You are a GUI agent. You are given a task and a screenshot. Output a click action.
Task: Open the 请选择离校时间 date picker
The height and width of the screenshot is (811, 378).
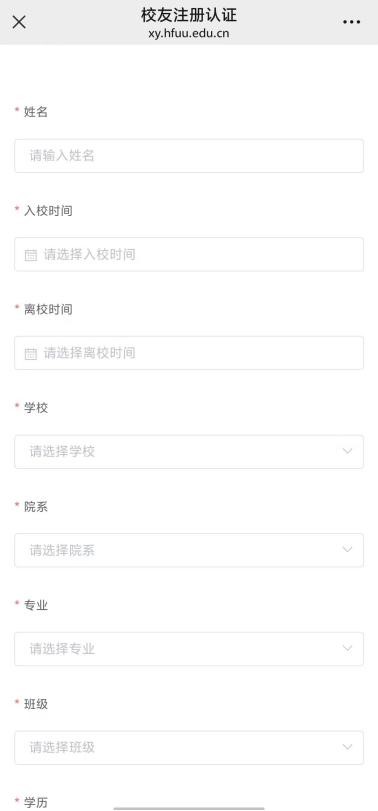[x=189, y=353]
